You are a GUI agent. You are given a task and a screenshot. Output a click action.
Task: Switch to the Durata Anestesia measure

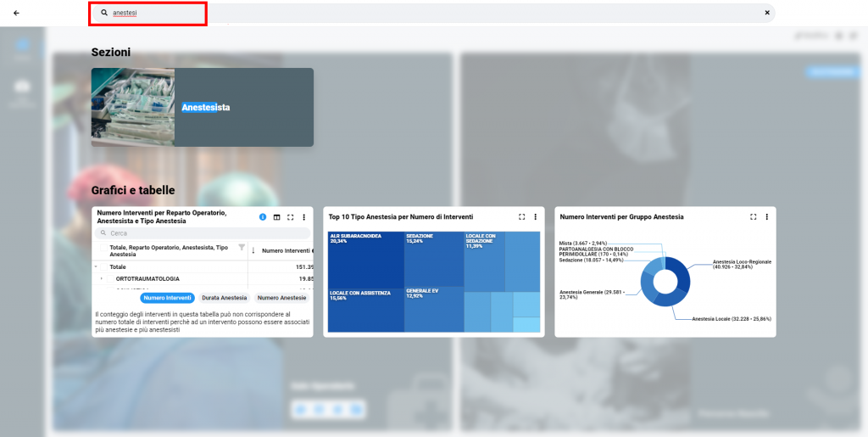coord(224,298)
